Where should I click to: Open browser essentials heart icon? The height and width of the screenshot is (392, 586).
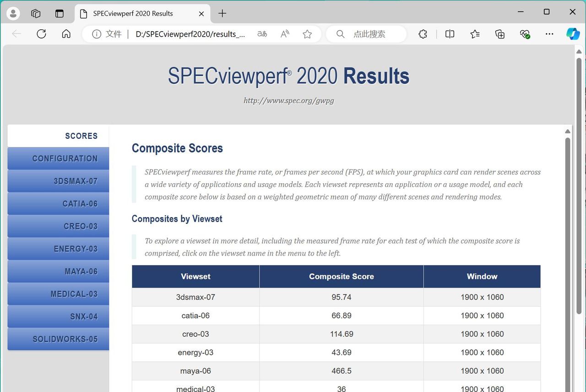click(x=525, y=34)
